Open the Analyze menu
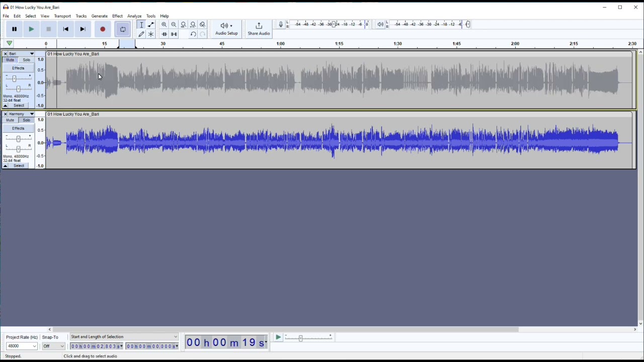This screenshot has height=362, width=644. tap(134, 16)
